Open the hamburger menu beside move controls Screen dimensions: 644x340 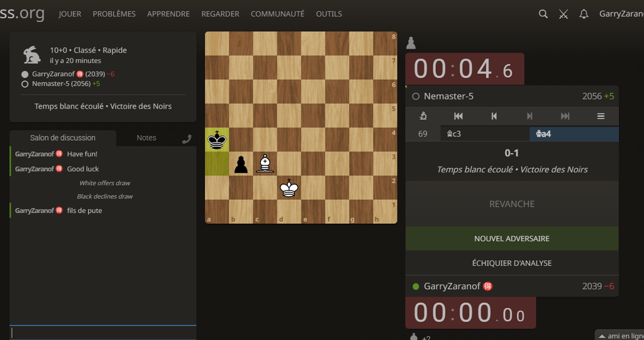[x=601, y=116]
